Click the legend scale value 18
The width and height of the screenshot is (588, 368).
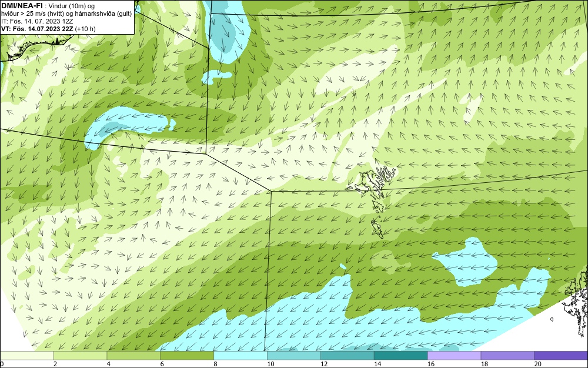pos(485,364)
